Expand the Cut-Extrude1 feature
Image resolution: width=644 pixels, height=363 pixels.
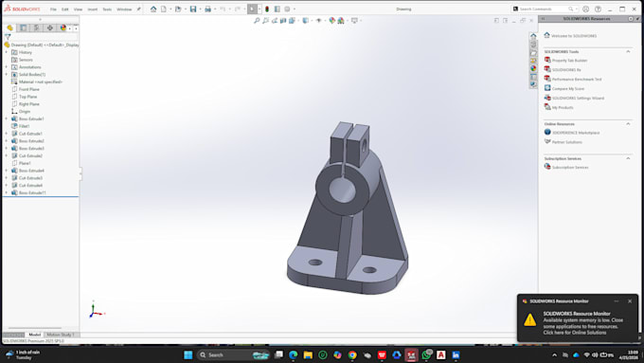tap(7, 134)
